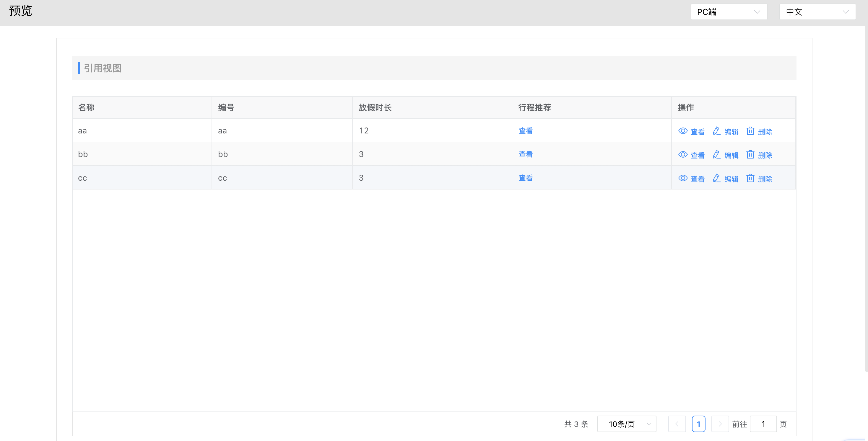
Task: Click the eye view icon in row cc
Action: point(683,178)
